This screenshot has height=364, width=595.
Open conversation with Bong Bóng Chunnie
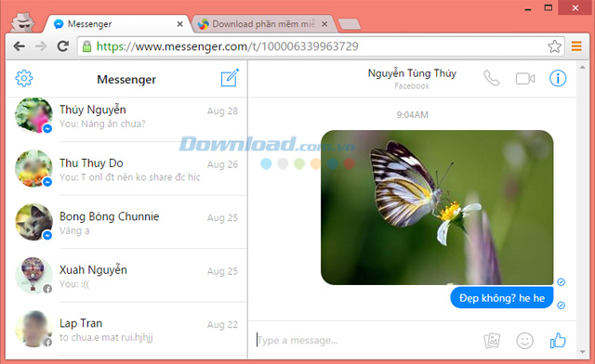[126, 223]
